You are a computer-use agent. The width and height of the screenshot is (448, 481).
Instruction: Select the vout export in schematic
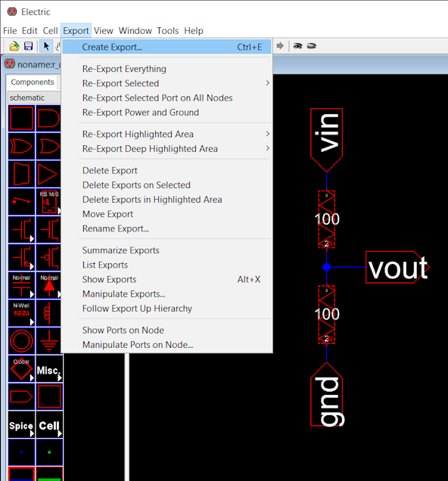[x=398, y=267]
